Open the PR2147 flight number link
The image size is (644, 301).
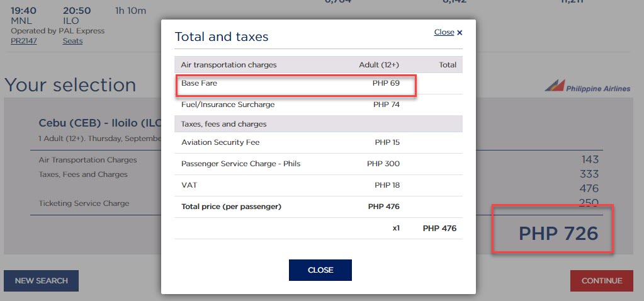24,41
